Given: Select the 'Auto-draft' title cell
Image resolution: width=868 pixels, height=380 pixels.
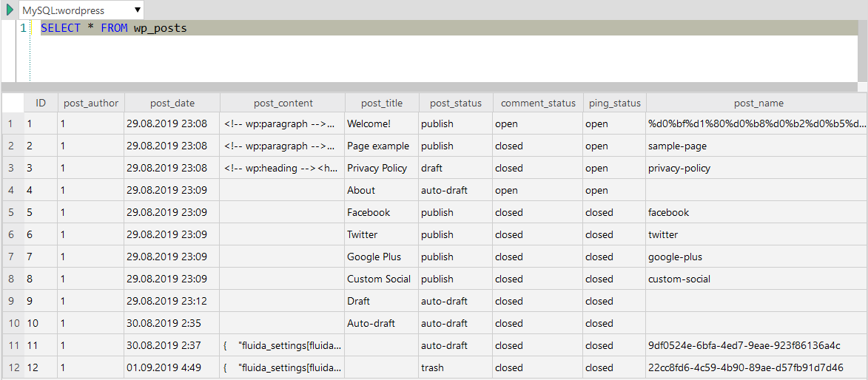Looking at the screenshot, I should (381, 323).
